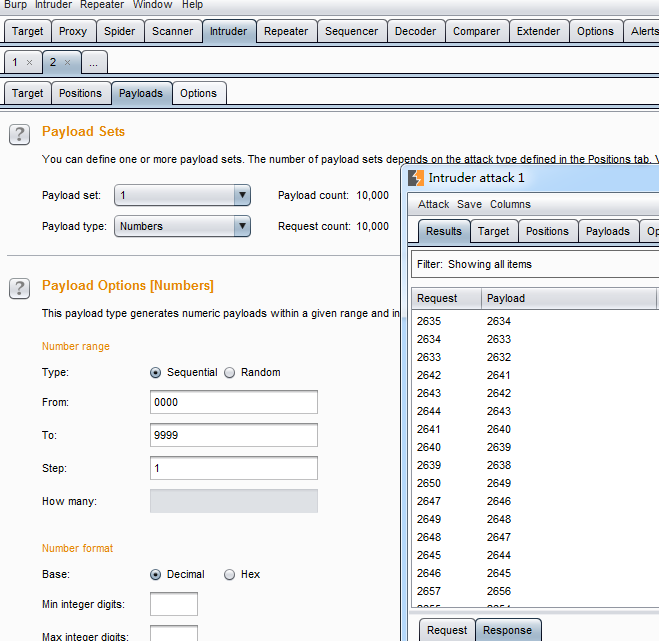Switch to the main Options tab
This screenshot has height=641, width=659.
click(596, 32)
